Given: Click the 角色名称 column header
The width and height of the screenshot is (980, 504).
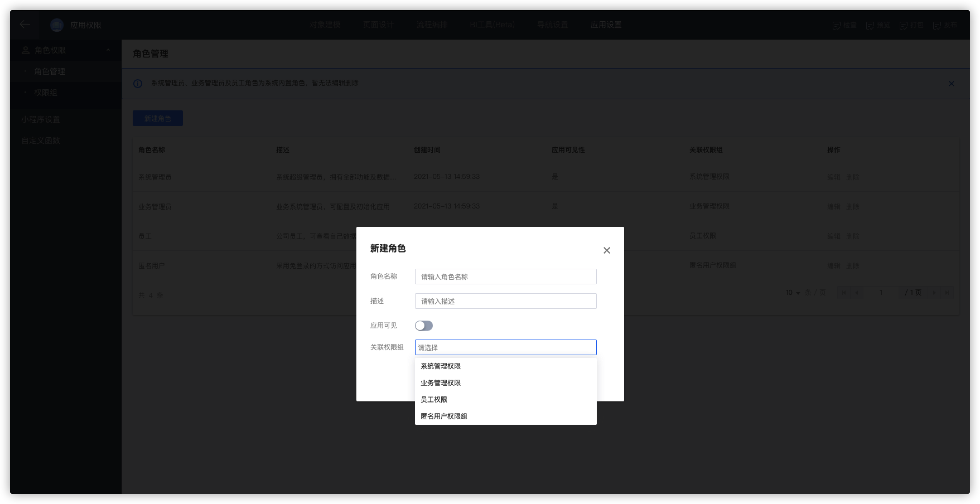Looking at the screenshot, I should click(x=151, y=150).
